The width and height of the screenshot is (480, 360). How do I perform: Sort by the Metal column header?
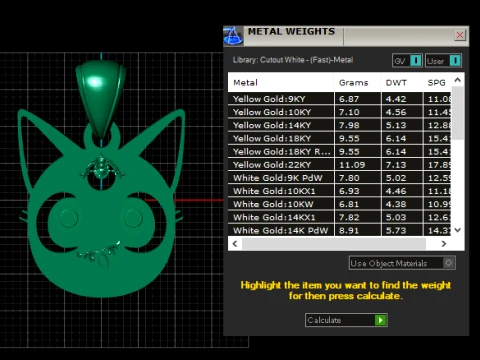(x=281, y=83)
